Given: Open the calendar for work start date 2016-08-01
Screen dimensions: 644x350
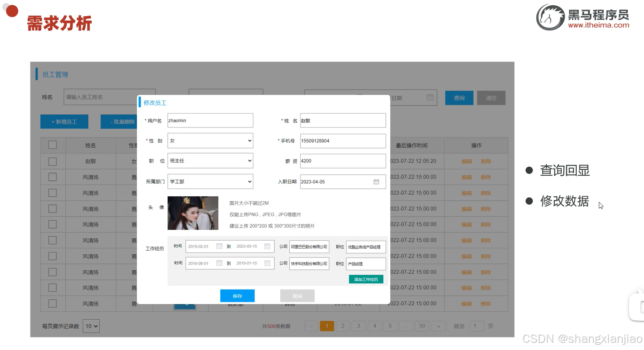Looking at the screenshot, I should click(x=219, y=263).
